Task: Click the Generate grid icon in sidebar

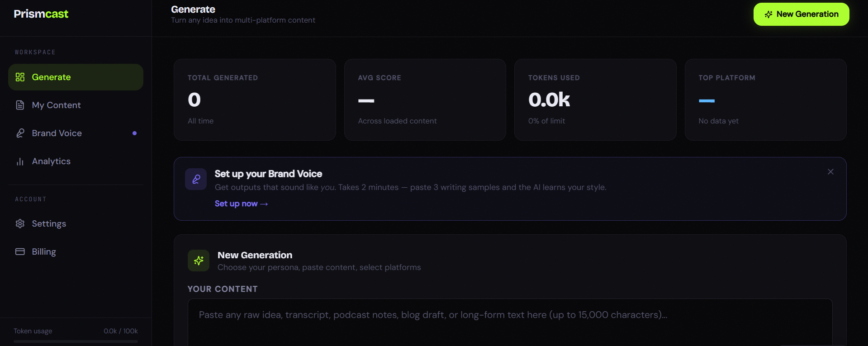Action: pyautogui.click(x=20, y=77)
